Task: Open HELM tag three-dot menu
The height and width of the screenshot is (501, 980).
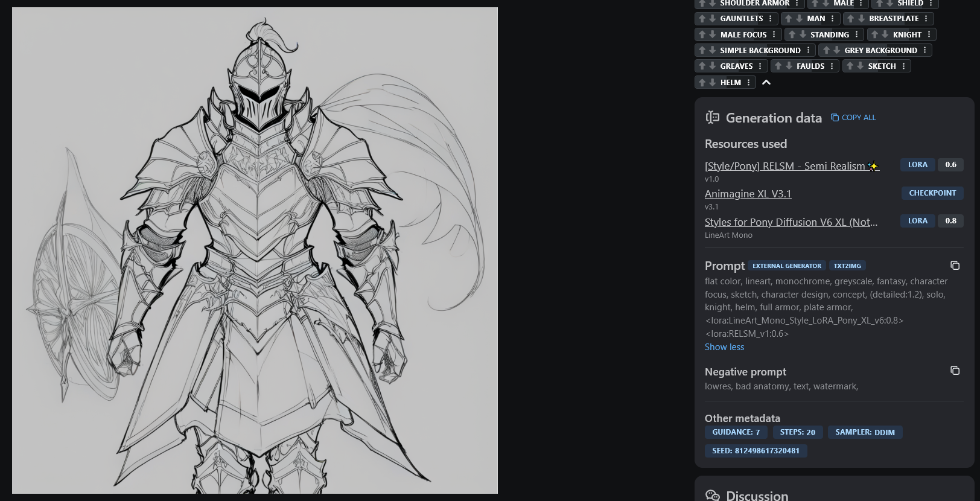Action: click(x=749, y=82)
